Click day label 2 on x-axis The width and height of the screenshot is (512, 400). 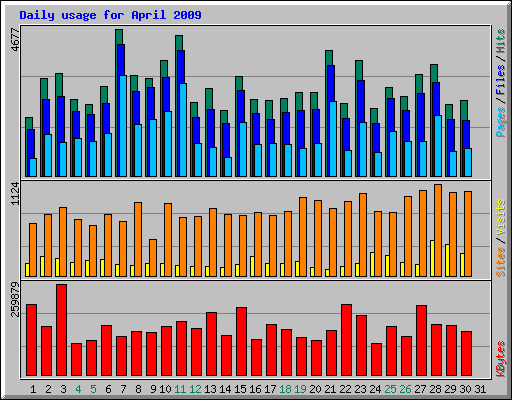[48, 389]
